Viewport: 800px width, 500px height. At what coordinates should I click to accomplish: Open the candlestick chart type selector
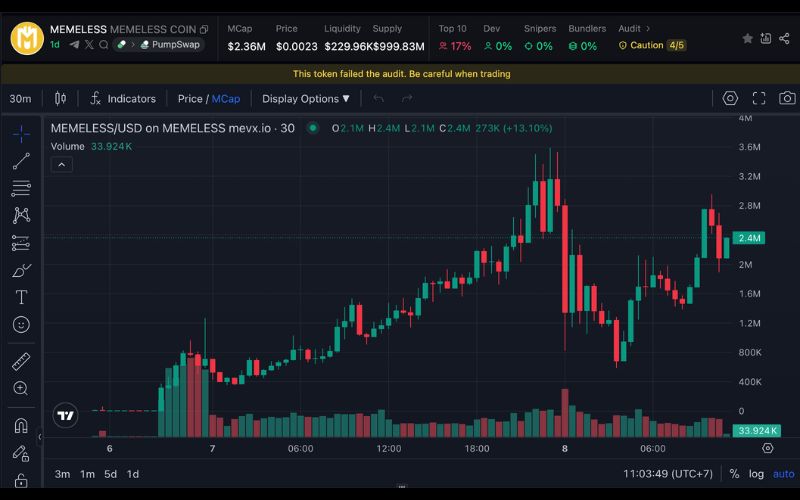click(x=60, y=98)
